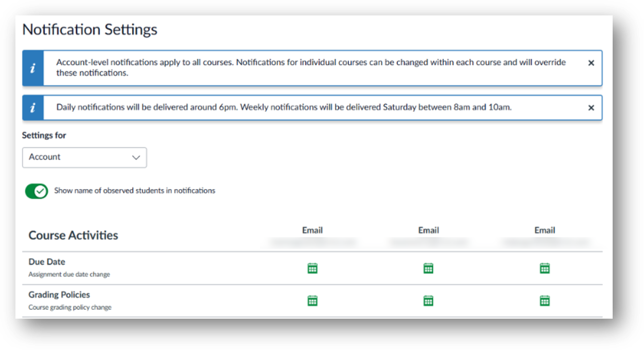Click Grading Policies calendar icon under second Email column
Image resolution: width=644 pixels, height=350 pixels.
coord(428,301)
